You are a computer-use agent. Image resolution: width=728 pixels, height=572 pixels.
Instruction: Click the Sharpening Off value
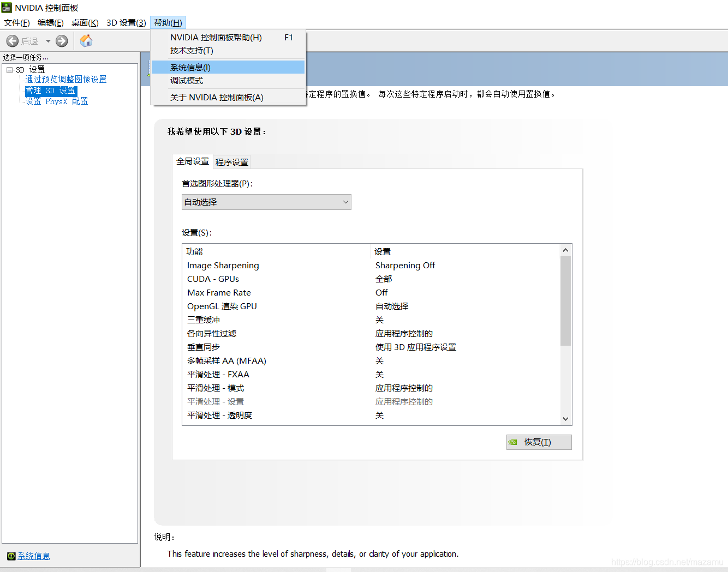pyautogui.click(x=405, y=266)
